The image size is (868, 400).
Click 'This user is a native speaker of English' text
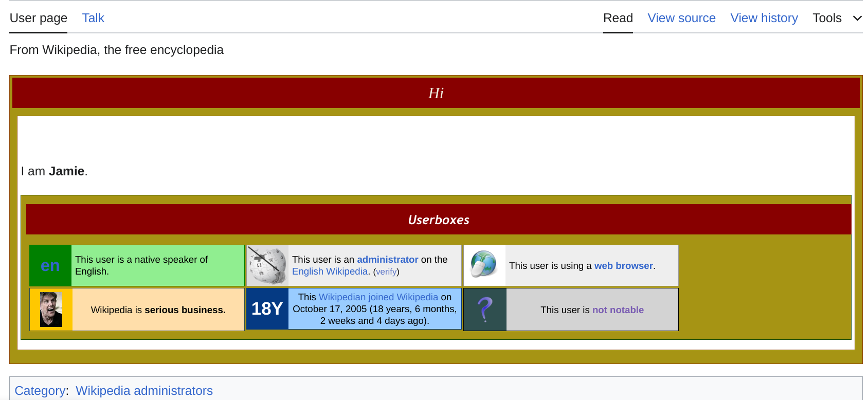(x=141, y=265)
